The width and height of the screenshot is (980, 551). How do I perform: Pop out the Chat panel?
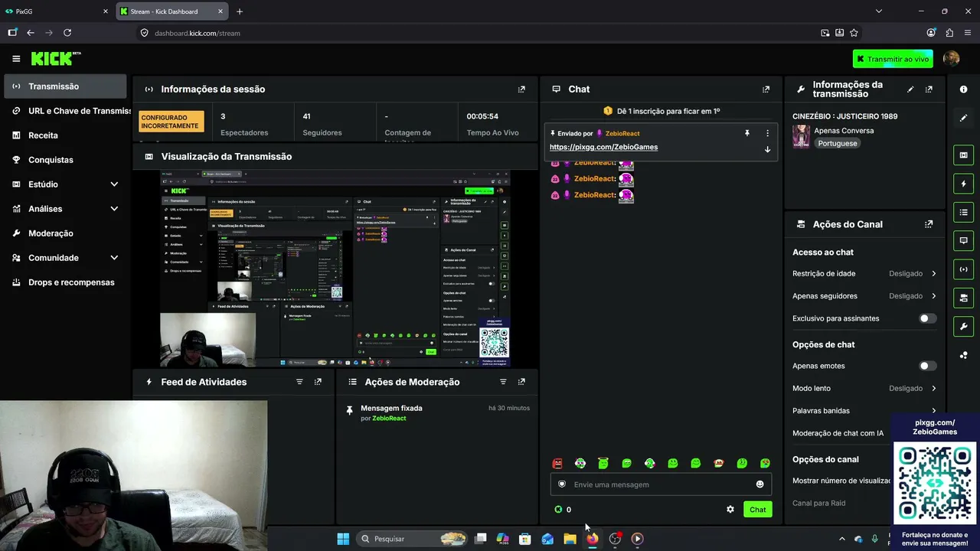(x=766, y=90)
